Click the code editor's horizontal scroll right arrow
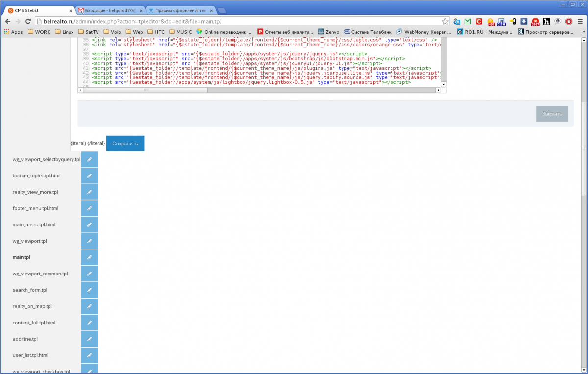This screenshot has height=374, width=588. point(438,90)
